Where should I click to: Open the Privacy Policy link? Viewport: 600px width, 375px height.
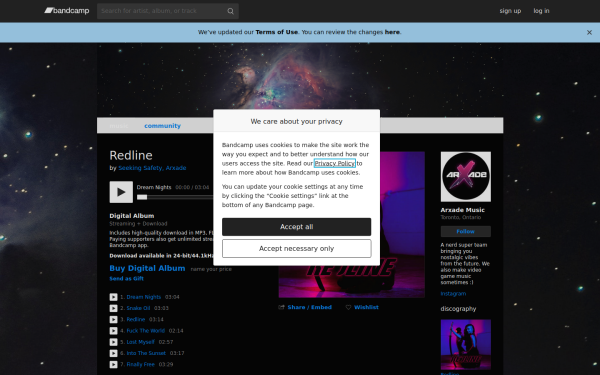coord(334,163)
